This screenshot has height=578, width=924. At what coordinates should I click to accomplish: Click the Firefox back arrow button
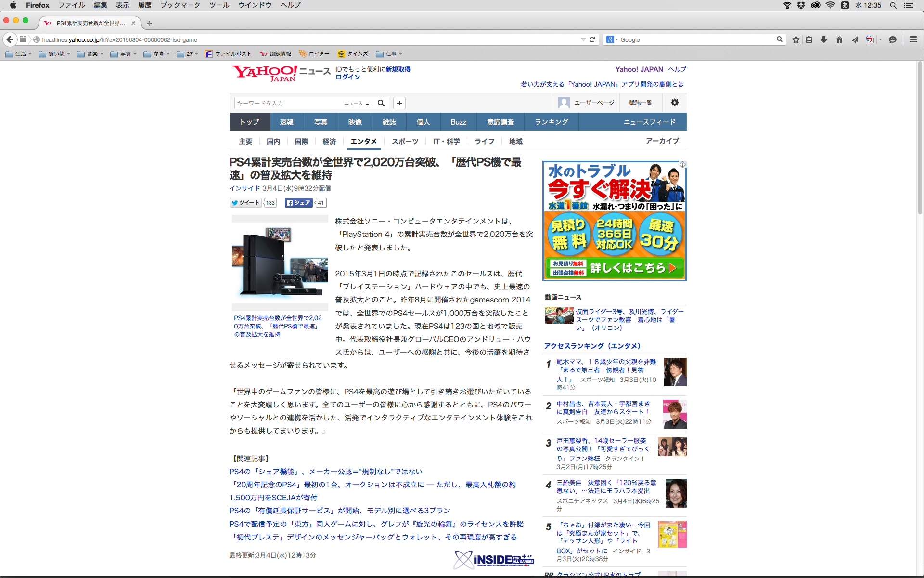10,39
